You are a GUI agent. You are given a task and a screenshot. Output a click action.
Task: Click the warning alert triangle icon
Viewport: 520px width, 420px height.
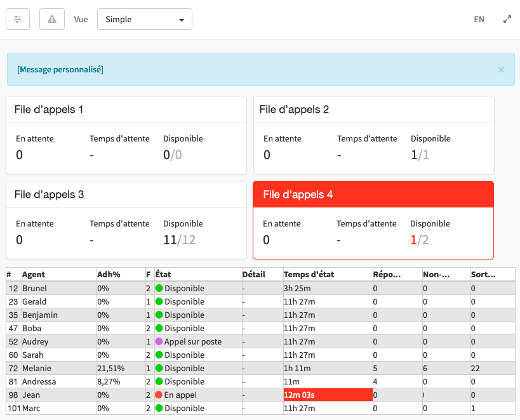click(51, 18)
